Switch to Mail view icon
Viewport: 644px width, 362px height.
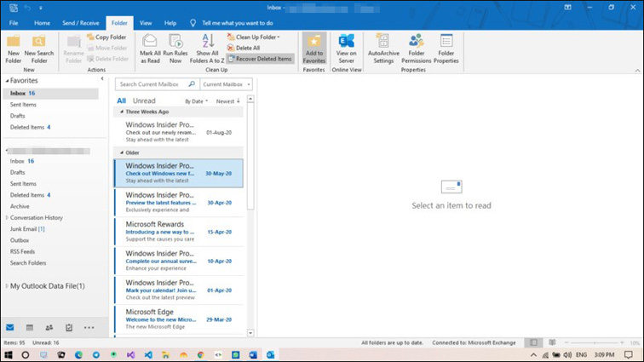[10, 327]
